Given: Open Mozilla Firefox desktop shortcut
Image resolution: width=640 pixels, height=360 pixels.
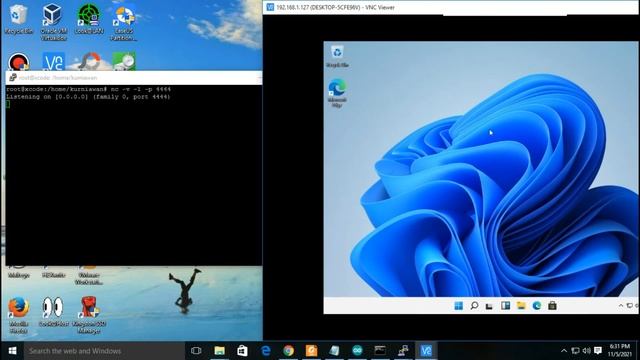Looking at the screenshot, I should click(x=18, y=315).
